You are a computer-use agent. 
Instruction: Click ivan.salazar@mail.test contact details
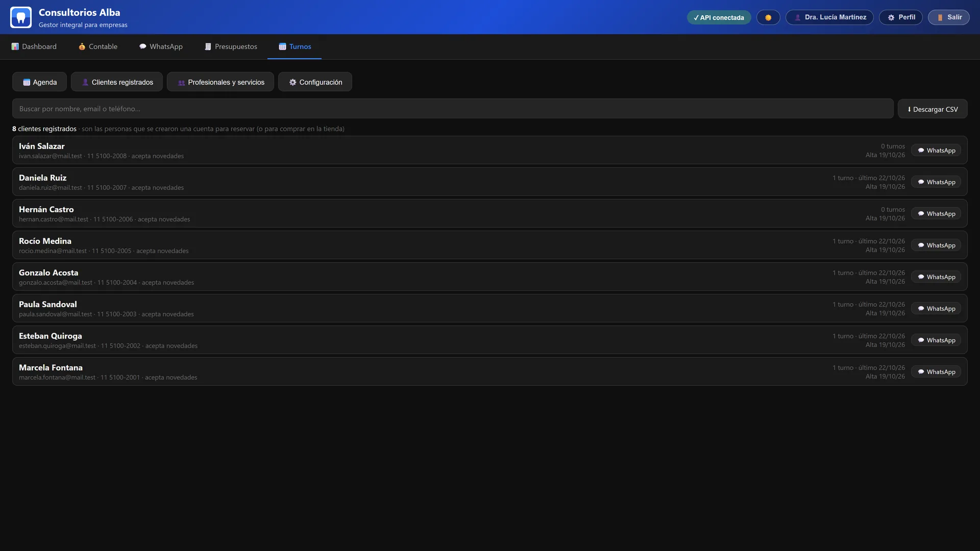[102, 156]
